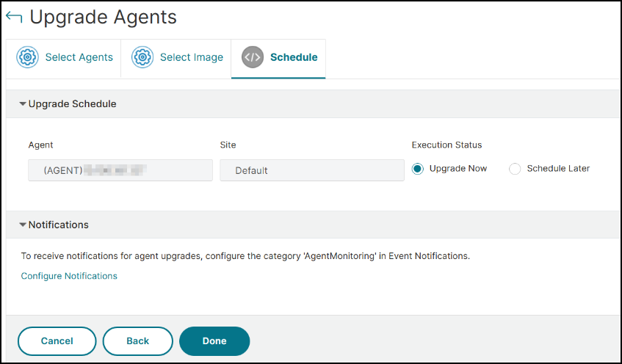Choose the Schedule Later radio option
Image resolution: width=622 pixels, height=364 pixels.
tap(515, 169)
